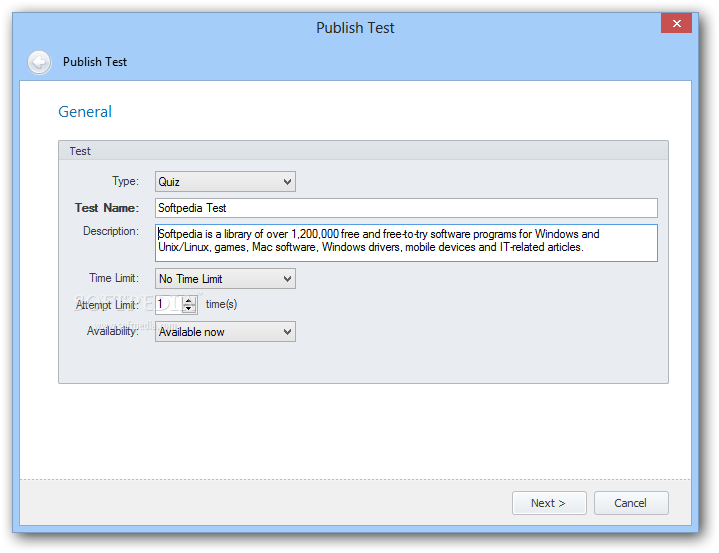This screenshot has height=553, width=719.
Task: Click the Publish Test header next to back arrow
Action: point(95,62)
